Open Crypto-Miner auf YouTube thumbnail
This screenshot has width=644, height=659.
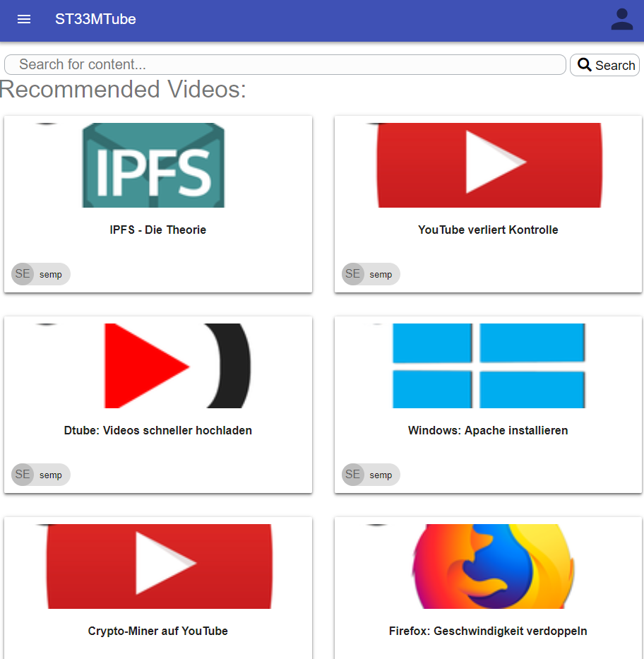point(159,566)
